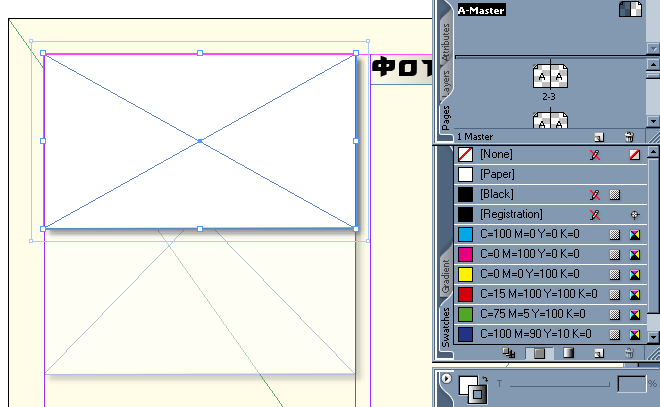Click CMYK mode icon on C=100 M=90 blue row
660x407 pixels.
pyautogui.click(x=635, y=335)
